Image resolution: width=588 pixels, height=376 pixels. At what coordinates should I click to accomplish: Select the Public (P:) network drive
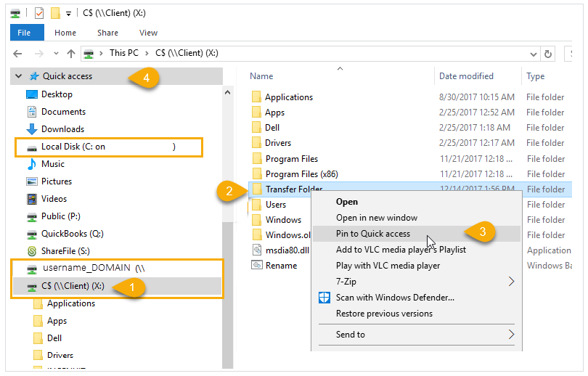point(61,216)
